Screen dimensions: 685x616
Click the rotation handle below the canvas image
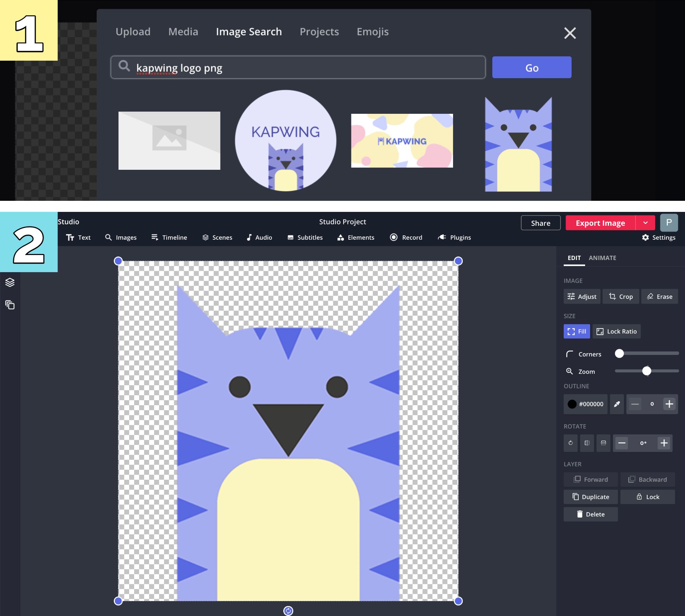[288, 611]
